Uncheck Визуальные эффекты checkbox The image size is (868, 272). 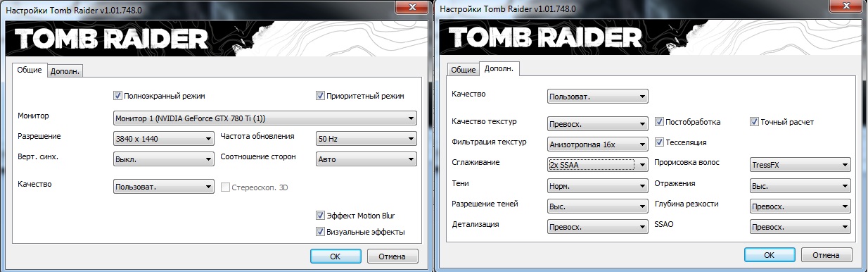pos(320,231)
